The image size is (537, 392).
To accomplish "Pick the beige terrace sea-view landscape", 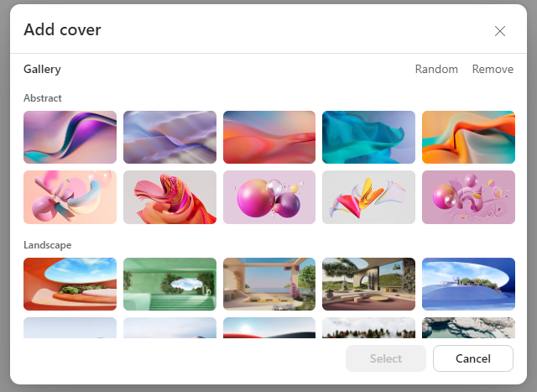I will tap(269, 284).
